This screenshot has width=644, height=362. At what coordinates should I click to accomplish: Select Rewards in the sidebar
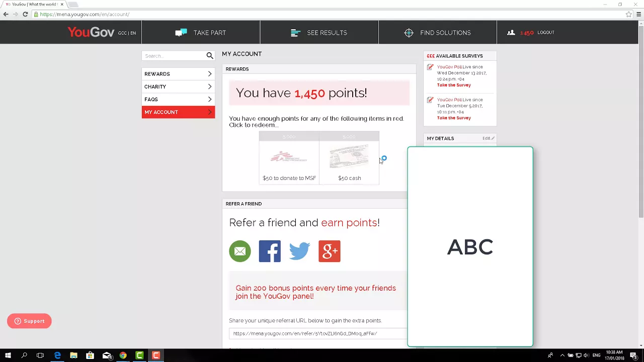(178, 74)
